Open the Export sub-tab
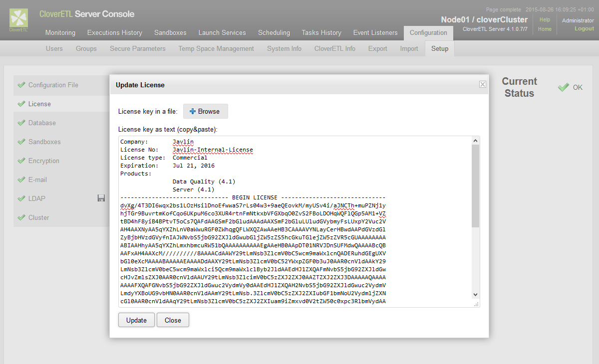 click(378, 48)
